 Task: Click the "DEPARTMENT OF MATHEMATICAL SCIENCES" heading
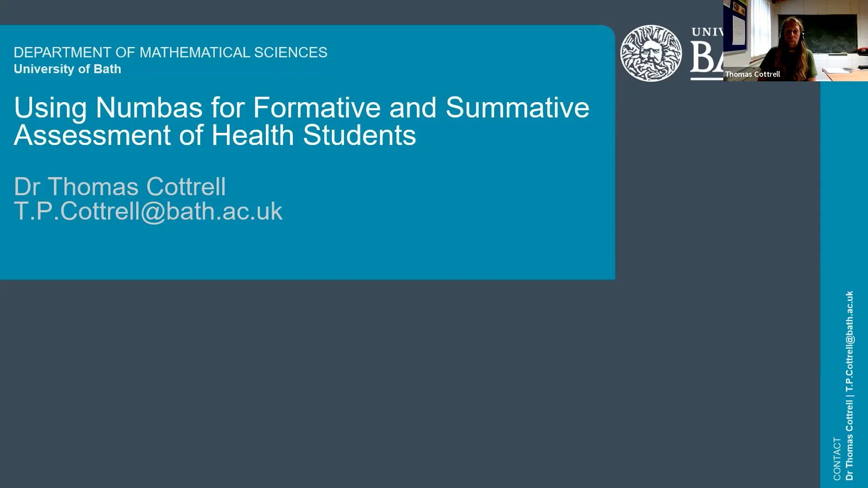click(x=170, y=52)
